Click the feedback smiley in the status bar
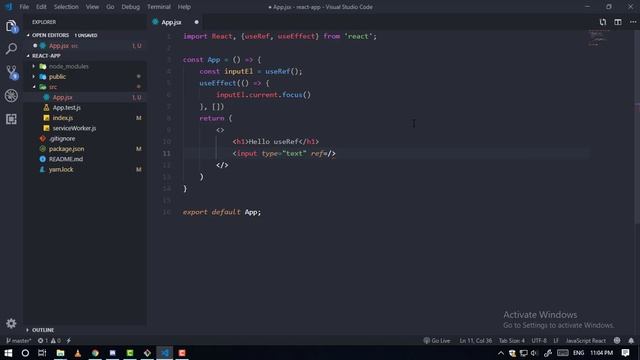The width and height of the screenshot is (640, 360). pyautogui.click(x=617, y=340)
